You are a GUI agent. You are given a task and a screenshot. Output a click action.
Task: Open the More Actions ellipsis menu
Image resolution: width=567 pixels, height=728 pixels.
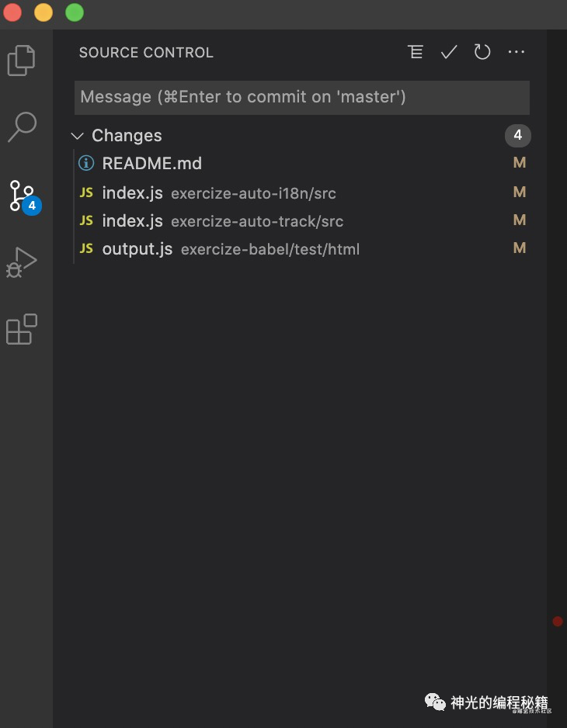pyautogui.click(x=517, y=52)
